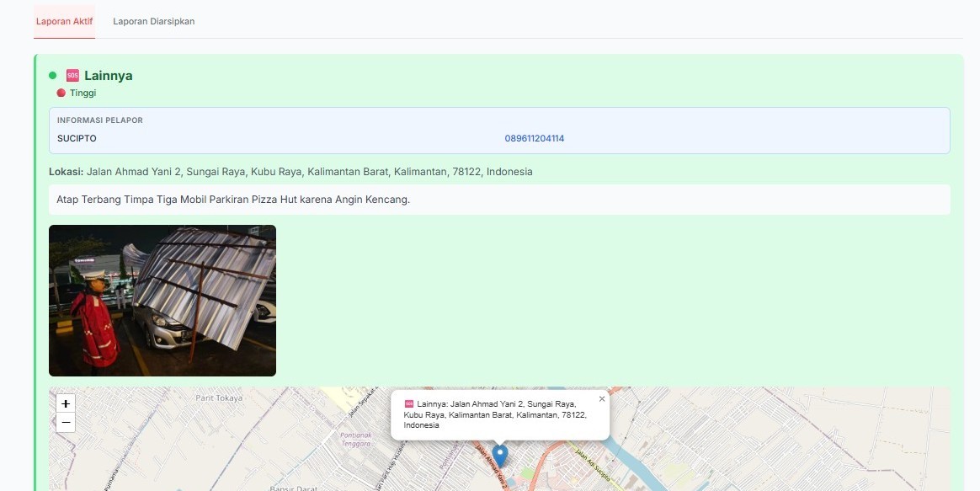Zoom out on the map
The image size is (980, 491).
click(66, 422)
